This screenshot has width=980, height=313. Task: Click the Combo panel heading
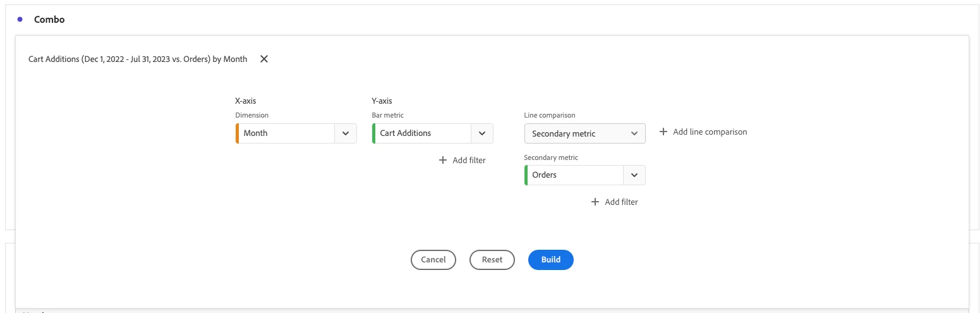[49, 19]
